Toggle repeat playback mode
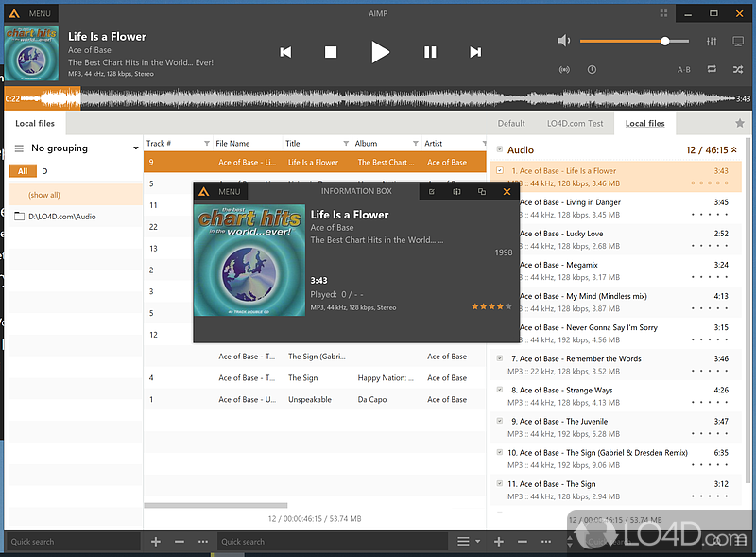 coord(712,69)
